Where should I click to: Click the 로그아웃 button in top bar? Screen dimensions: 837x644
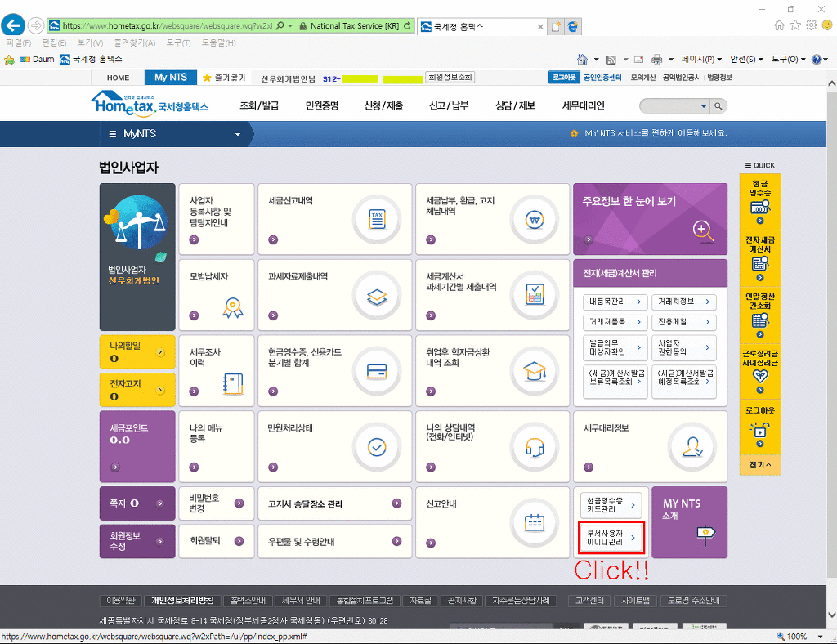[x=563, y=78]
